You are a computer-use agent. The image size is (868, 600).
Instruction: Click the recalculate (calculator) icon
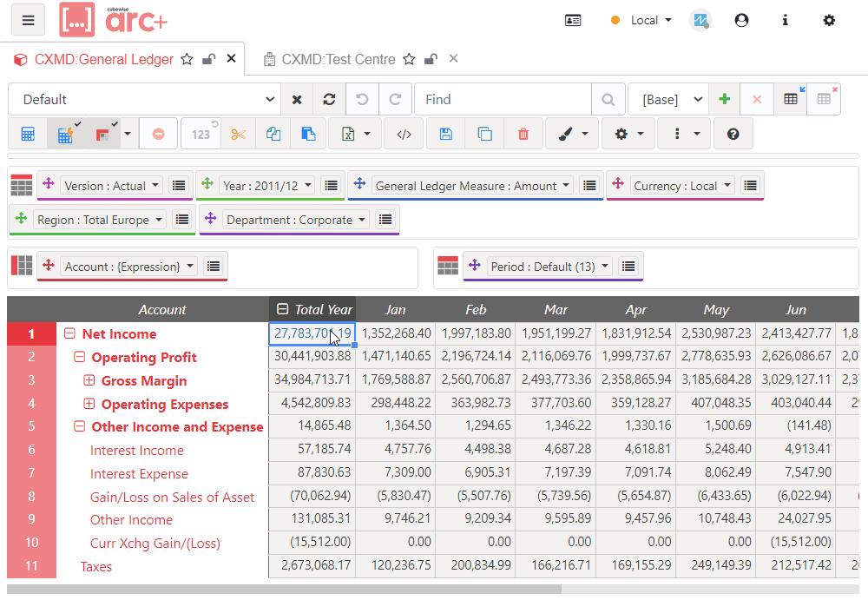(28, 134)
